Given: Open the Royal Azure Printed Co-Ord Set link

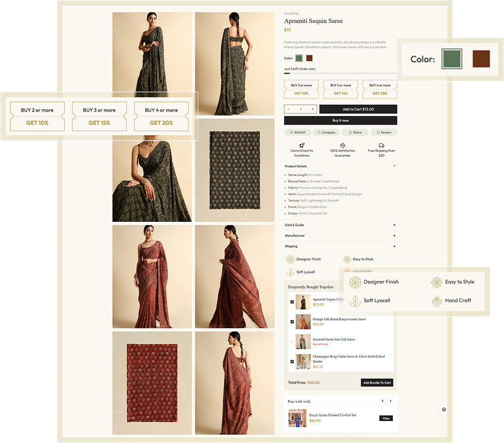Looking at the screenshot, I should point(332,415).
